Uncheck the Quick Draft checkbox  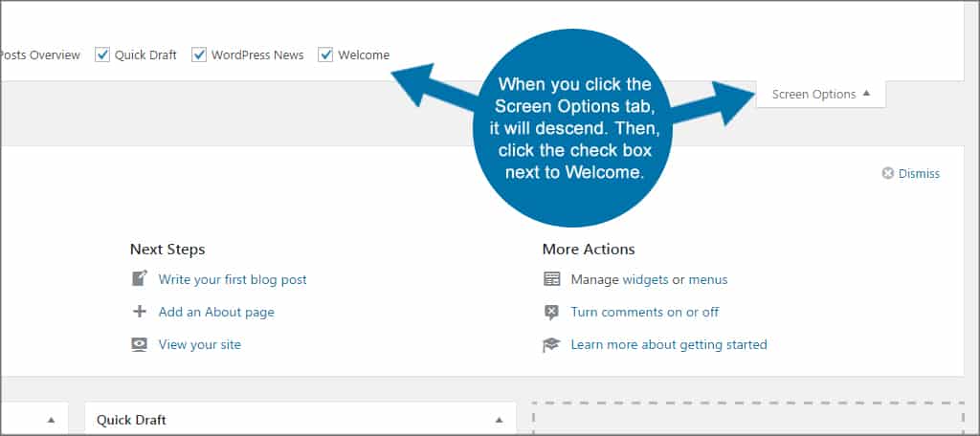point(102,54)
